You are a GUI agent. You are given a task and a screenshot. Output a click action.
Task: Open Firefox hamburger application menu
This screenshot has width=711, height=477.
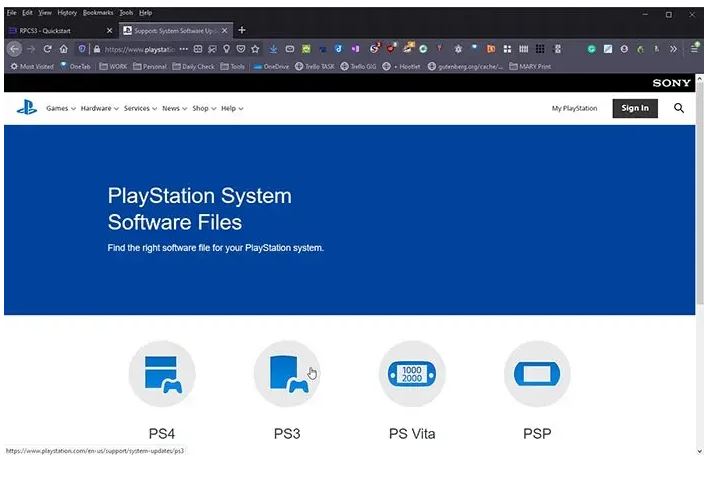[694, 49]
